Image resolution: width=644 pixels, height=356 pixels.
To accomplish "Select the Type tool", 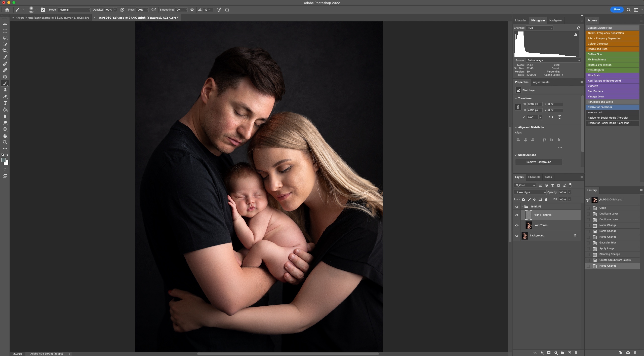I will [5, 103].
